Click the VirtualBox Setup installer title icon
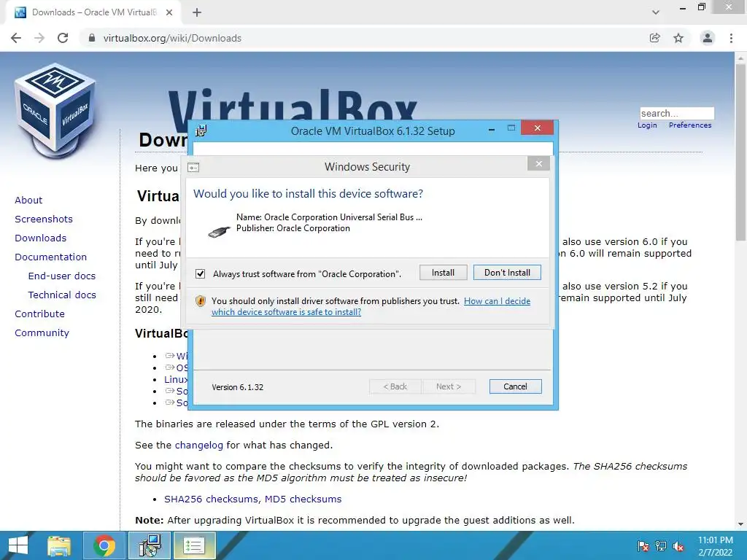 [201, 131]
